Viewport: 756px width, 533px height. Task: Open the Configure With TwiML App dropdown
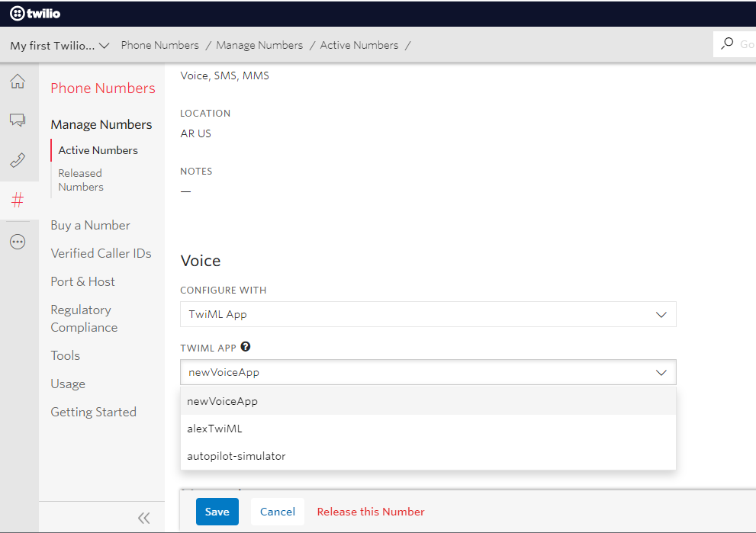(x=428, y=314)
